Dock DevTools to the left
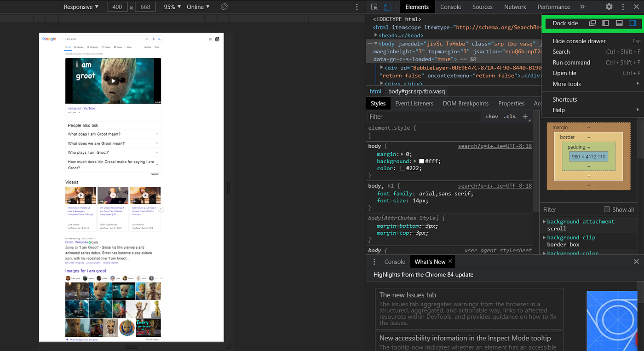 click(x=606, y=23)
